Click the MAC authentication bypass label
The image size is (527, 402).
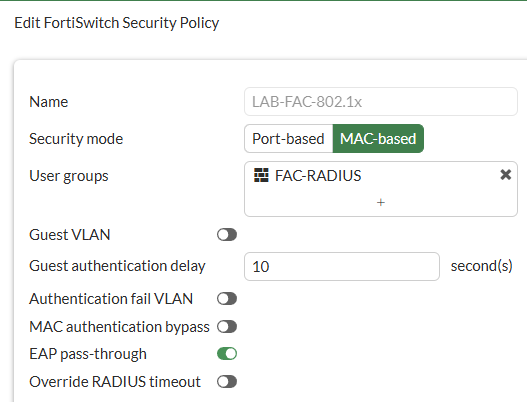point(119,327)
